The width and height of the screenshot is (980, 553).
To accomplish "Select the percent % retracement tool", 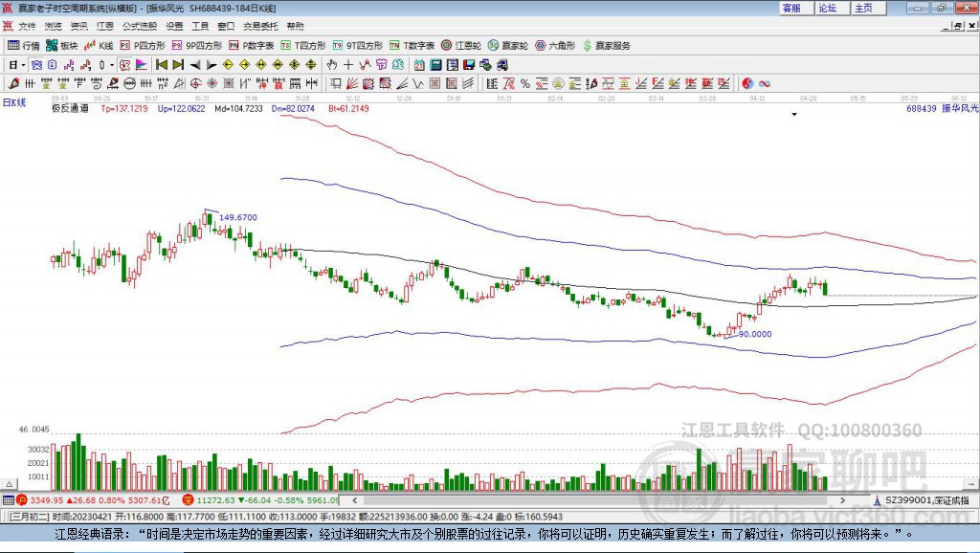I will pyautogui.click(x=525, y=84).
